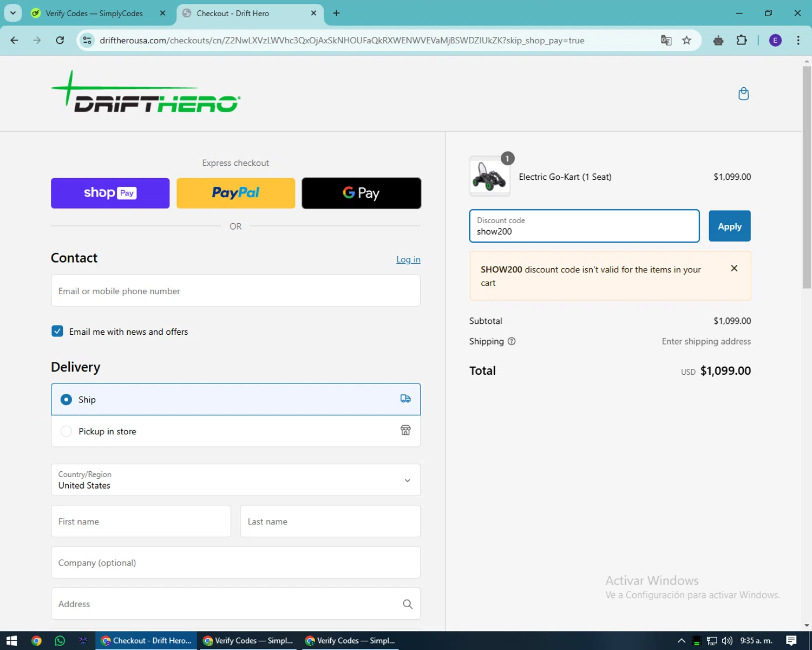This screenshot has width=812, height=650.
Task: Click the delivery truck icon
Action: tap(405, 399)
